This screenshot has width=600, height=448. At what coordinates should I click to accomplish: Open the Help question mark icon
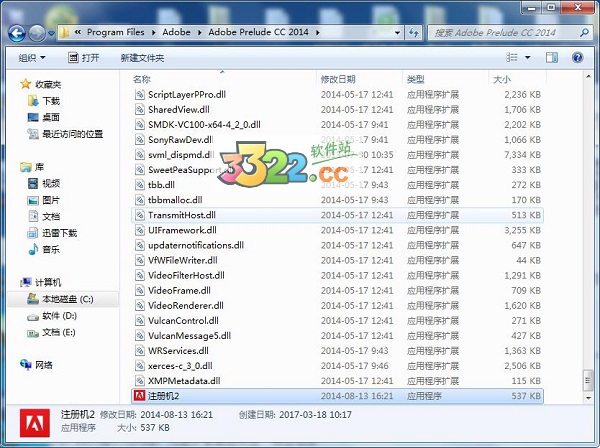pyautogui.click(x=577, y=57)
